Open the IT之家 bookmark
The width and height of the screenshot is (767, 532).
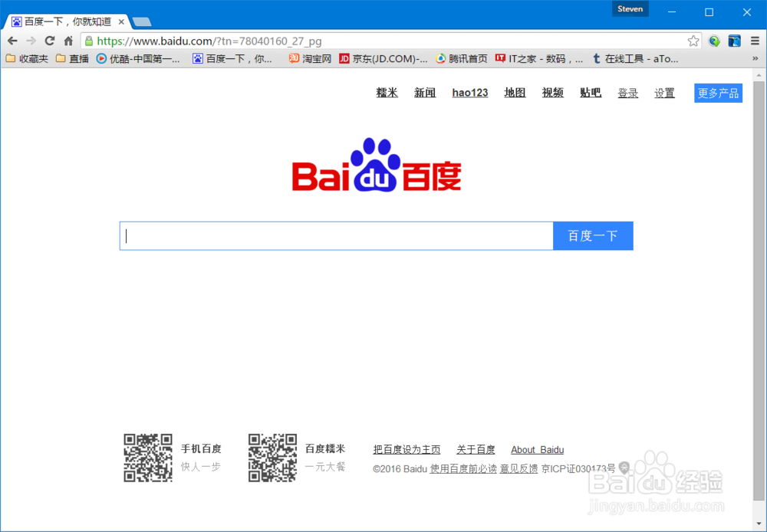point(539,59)
